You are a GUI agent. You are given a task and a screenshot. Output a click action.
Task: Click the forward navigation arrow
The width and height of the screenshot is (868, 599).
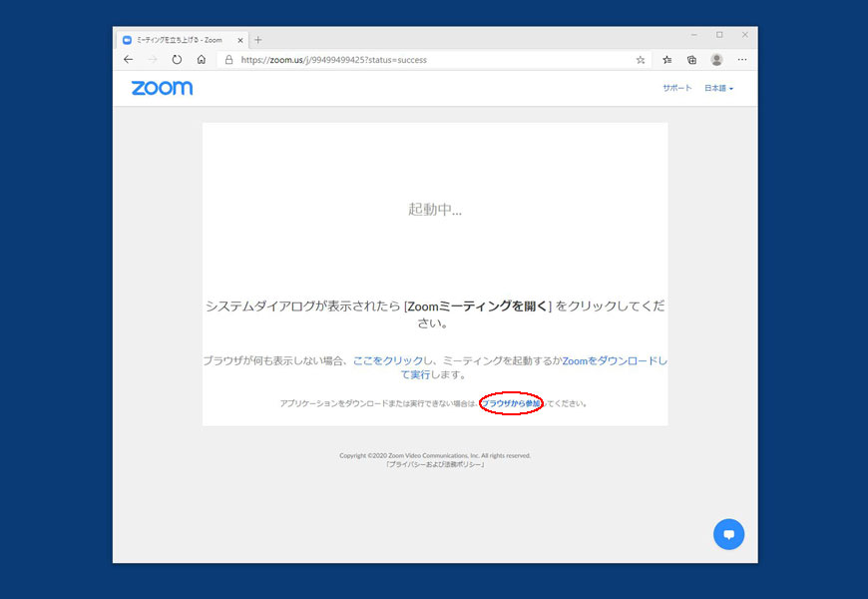click(x=153, y=59)
